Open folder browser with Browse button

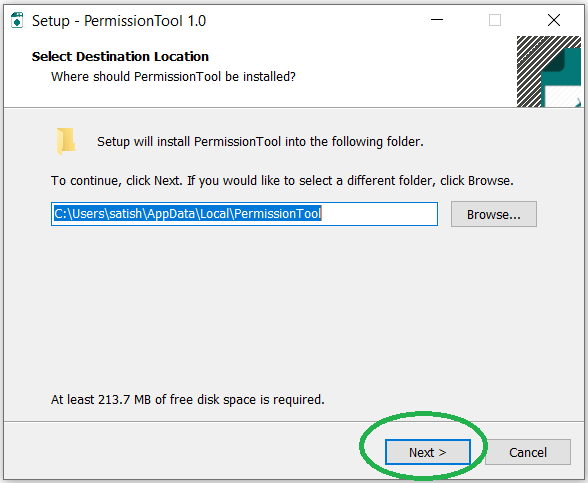point(494,214)
